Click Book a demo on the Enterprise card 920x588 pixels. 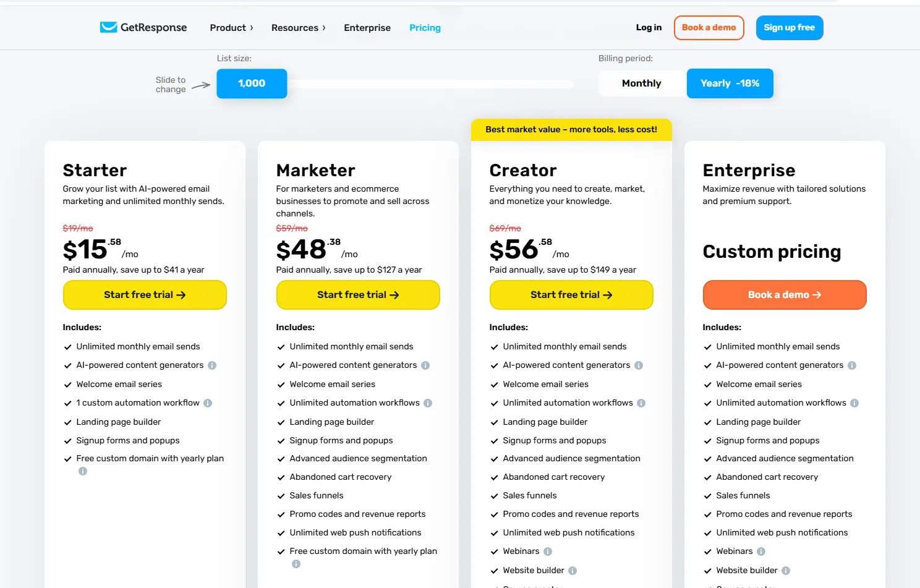[784, 295]
